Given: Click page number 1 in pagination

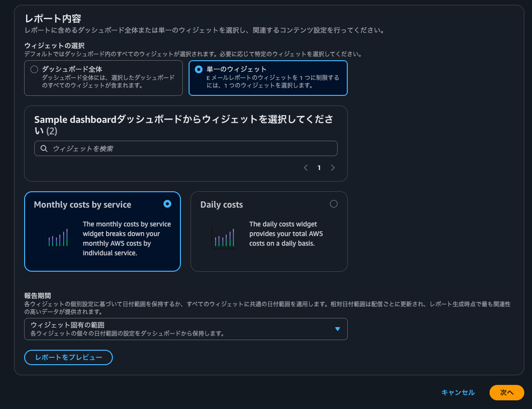Looking at the screenshot, I should 319,167.
